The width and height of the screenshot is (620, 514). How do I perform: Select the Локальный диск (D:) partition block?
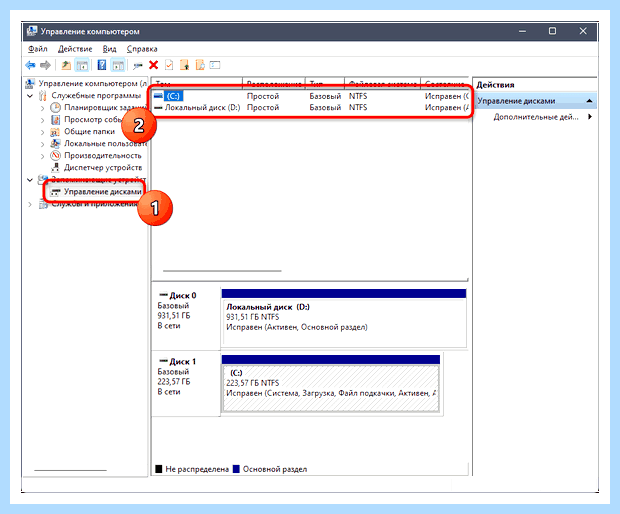click(344, 318)
